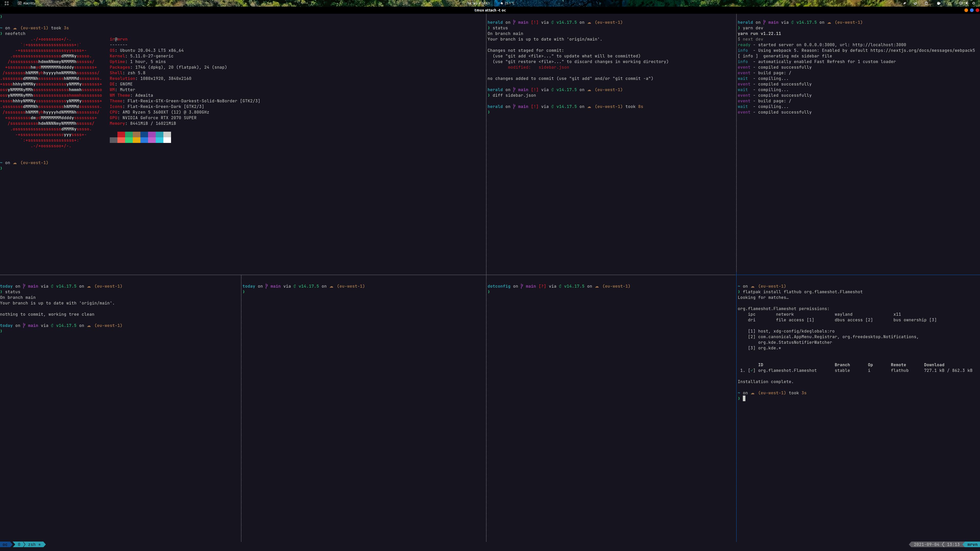
Task: Open the http://localhost:3000 URL
Action: tap(879, 45)
